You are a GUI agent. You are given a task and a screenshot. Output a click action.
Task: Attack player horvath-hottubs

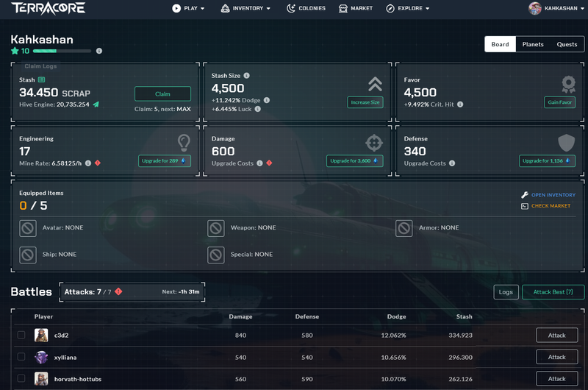pyautogui.click(x=557, y=379)
